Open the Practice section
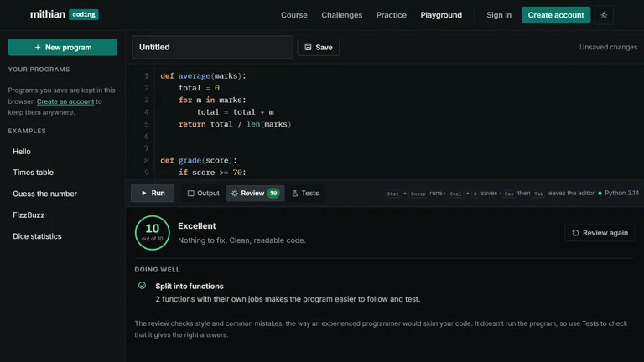644x362 pixels. pos(392,15)
